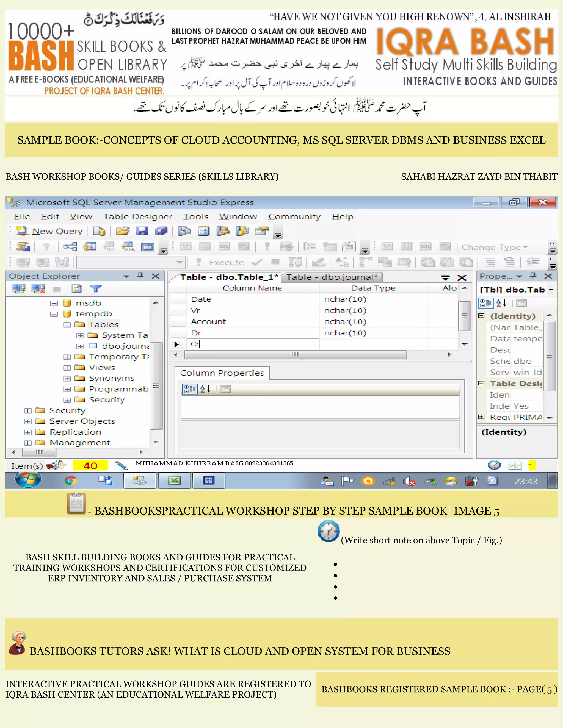This screenshot has height=728, width=563.
Task: Open the Window menu
Action: click(238, 217)
